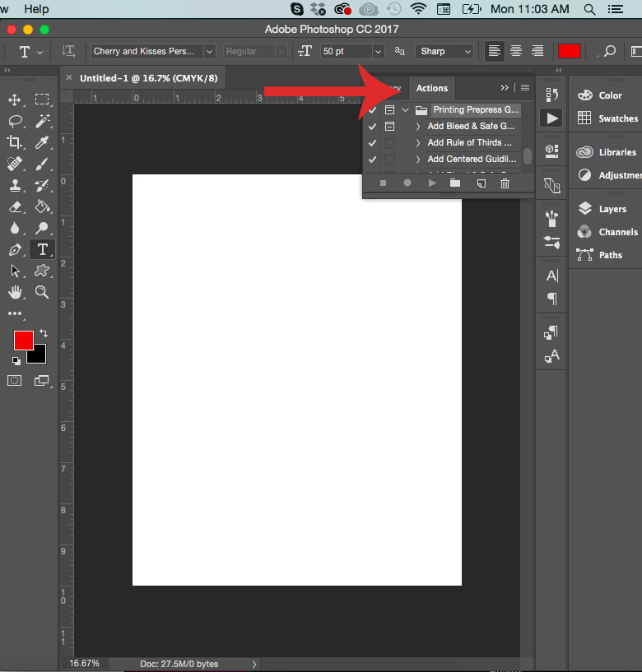Toggle checkmark for Add Centered Guidelines action
The height and width of the screenshot is (672, 642).
[x=373, y=160]
